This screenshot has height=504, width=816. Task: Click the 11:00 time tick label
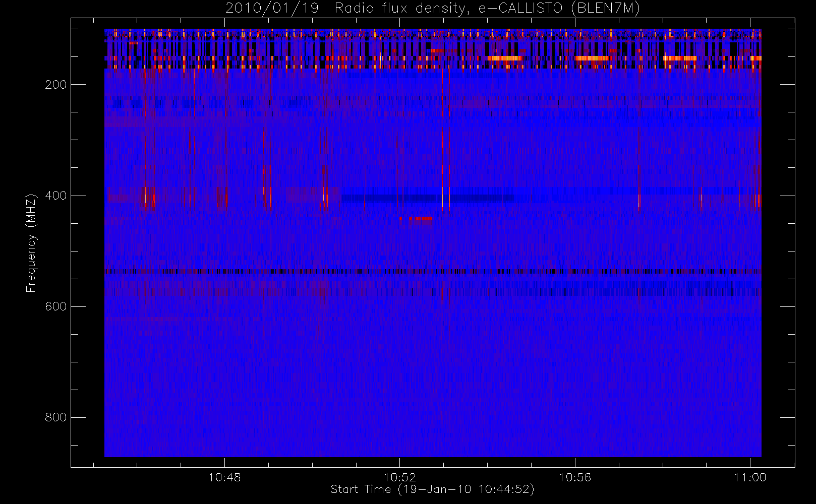tap(750, 477)
